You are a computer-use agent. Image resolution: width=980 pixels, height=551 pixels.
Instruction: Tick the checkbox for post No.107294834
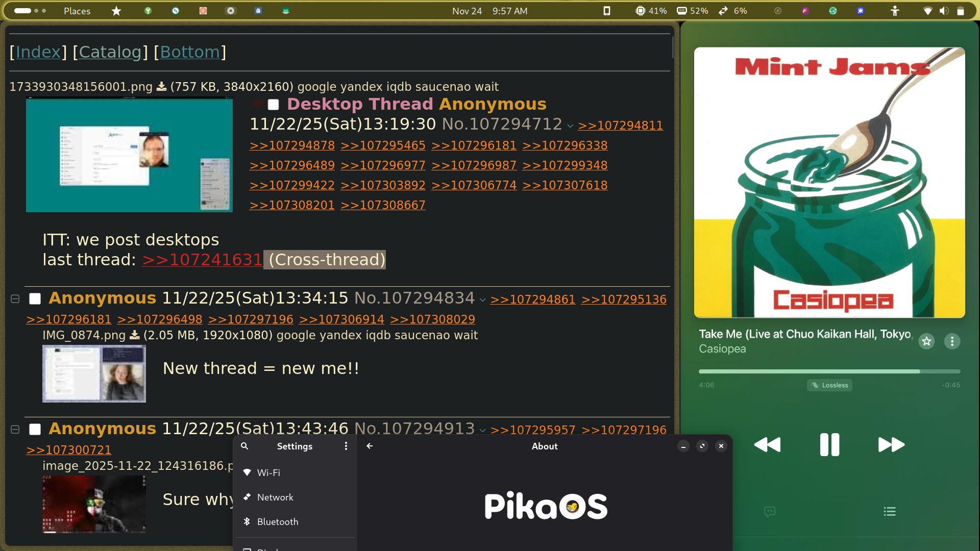[x=35, y=299]
